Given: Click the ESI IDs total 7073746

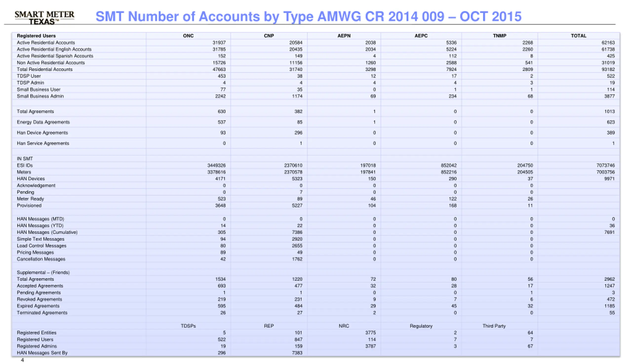Looking at the screenshot, I should [606, 165].
